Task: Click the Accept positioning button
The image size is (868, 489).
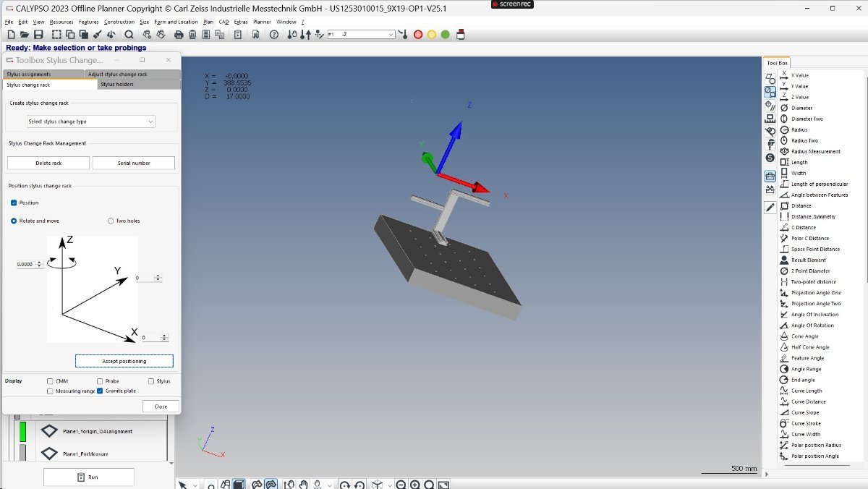Action: (x=124, y=361)
